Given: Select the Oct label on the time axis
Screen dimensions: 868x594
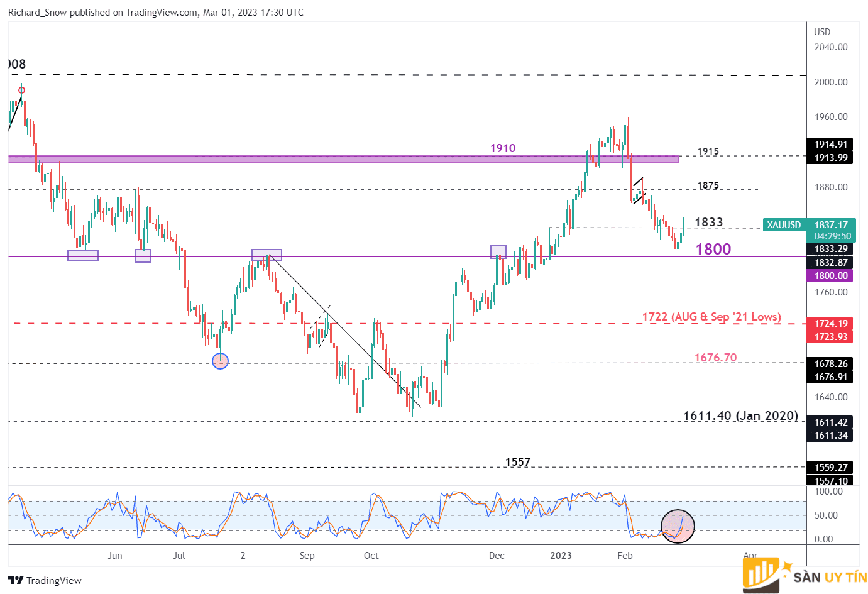Looking at the screenshot, I should 371,556.
